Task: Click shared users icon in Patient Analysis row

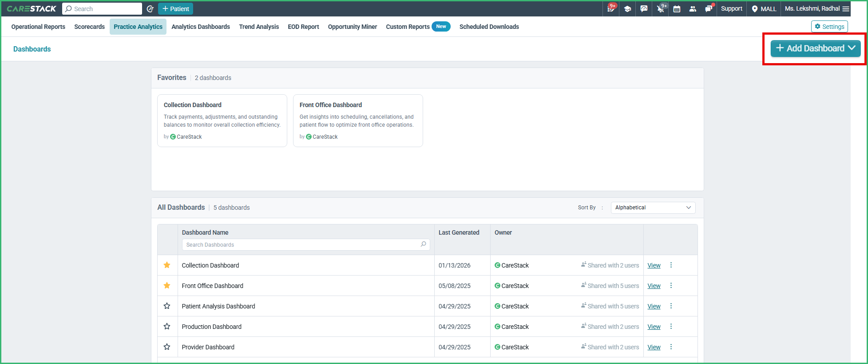Action: (x=583, y=306)
